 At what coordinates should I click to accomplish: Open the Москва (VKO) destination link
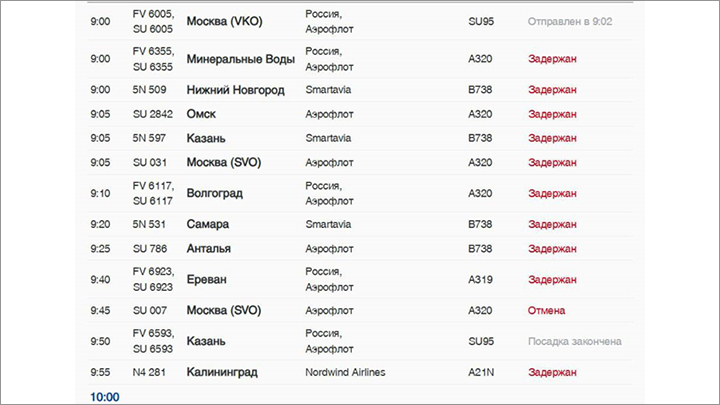[x=230, y=21]
